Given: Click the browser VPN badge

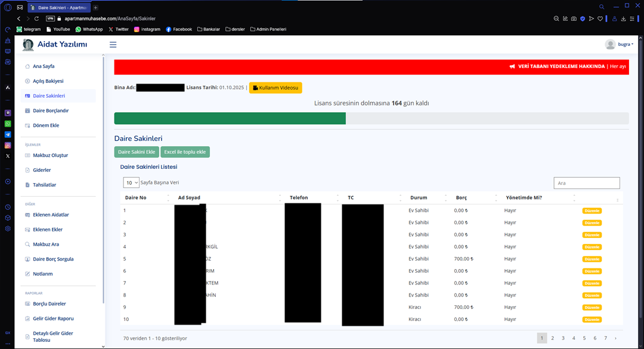Looking at the screenshot, I should point(50,18).
